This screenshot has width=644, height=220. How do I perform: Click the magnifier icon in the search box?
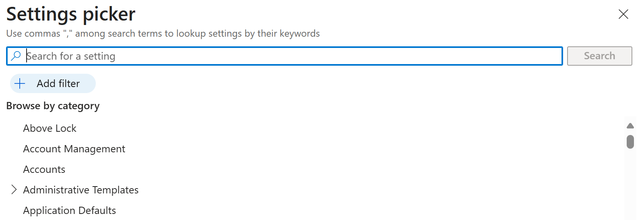click(16, 56)
